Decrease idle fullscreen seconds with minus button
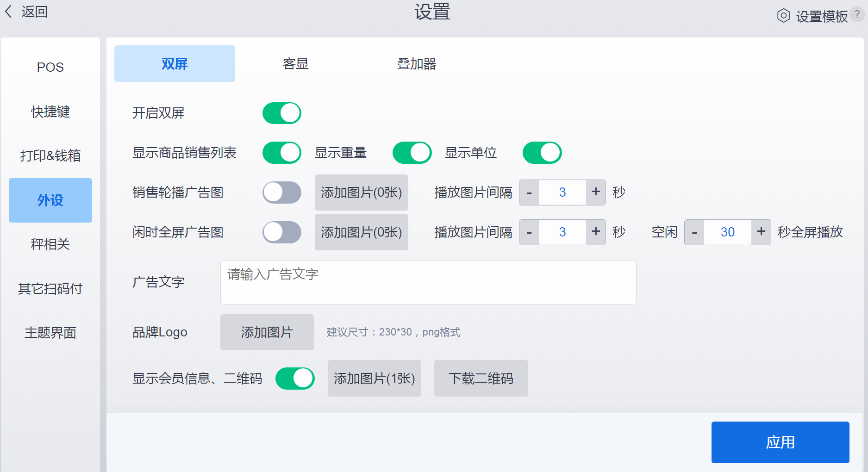The width and height of the screenshot is (868, 472). pyautogui.click(x=694, y=232)
